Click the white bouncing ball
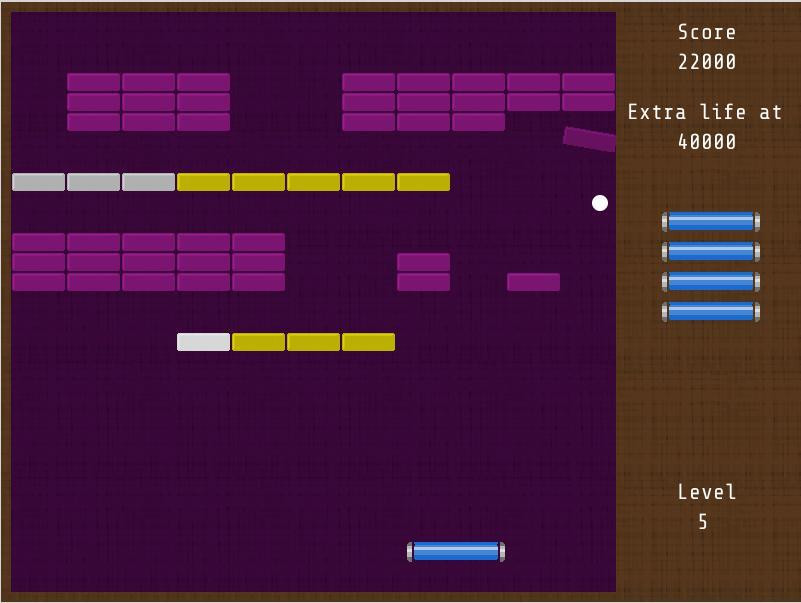Viewport: 801px width, 603px height. click(x=600, y=203)
